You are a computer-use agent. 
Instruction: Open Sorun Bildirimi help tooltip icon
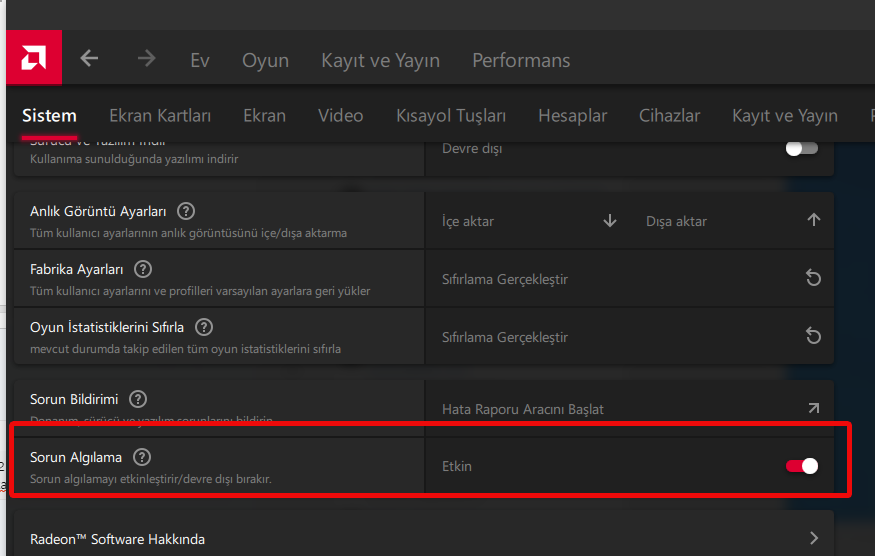(138, 399)
